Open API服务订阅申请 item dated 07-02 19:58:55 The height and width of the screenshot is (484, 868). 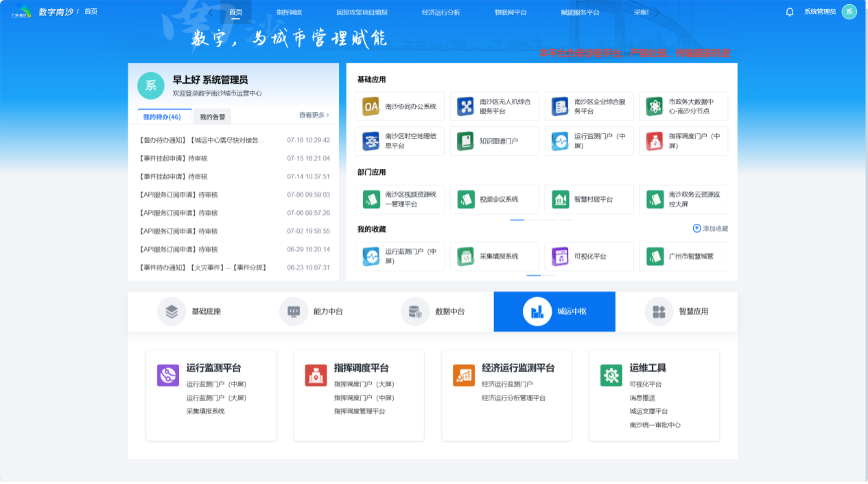(x=234, y=231)
